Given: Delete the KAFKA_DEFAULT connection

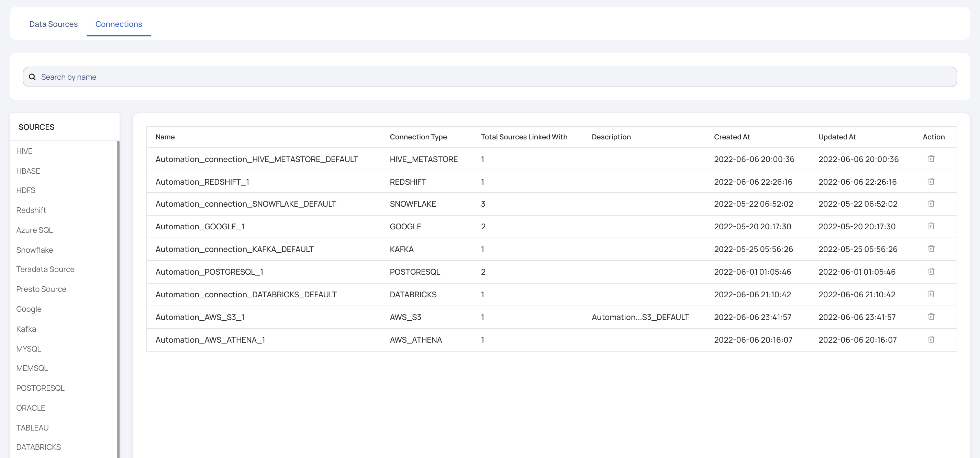Looking at the screenshot, I should tap(931, 249).
